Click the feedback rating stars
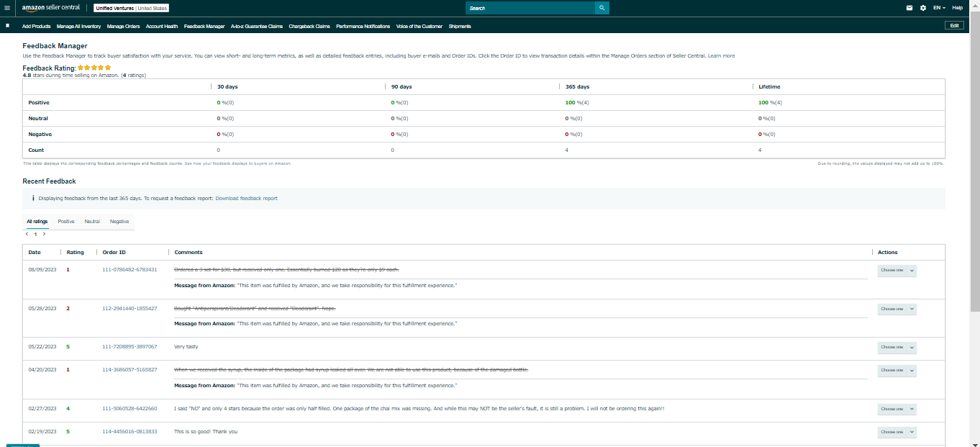 pos(94,68)
